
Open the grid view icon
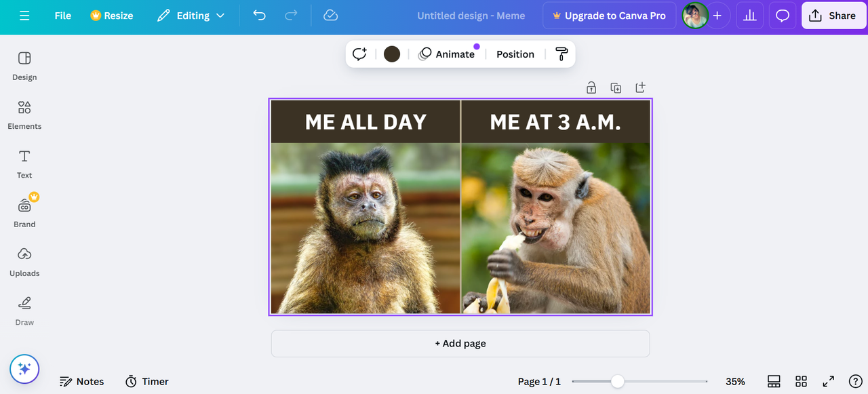801,382
